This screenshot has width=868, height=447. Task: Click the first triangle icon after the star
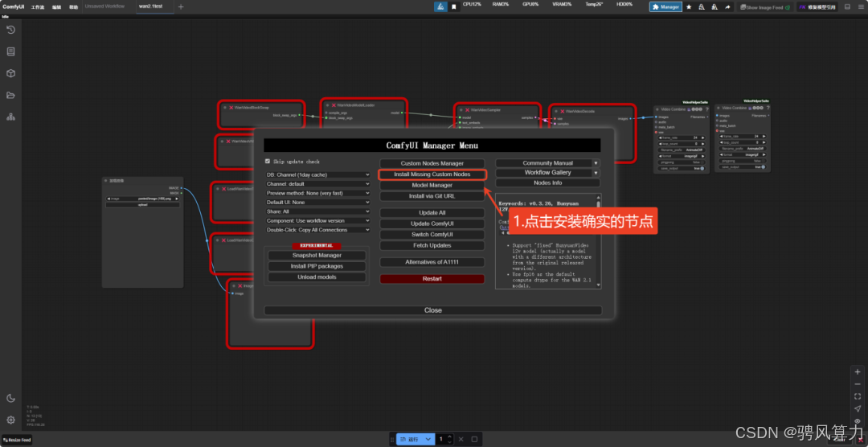(702, 6)
